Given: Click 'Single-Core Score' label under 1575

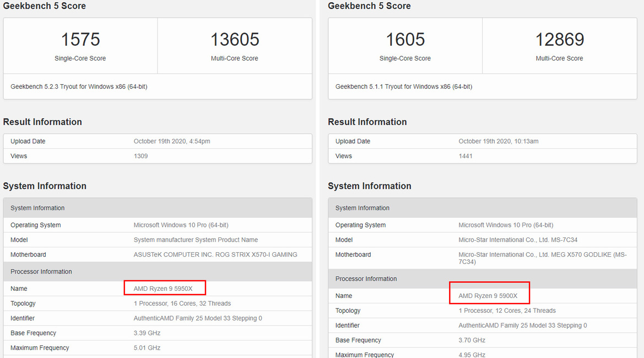Looking at the screenshot, I should [80, 58].
